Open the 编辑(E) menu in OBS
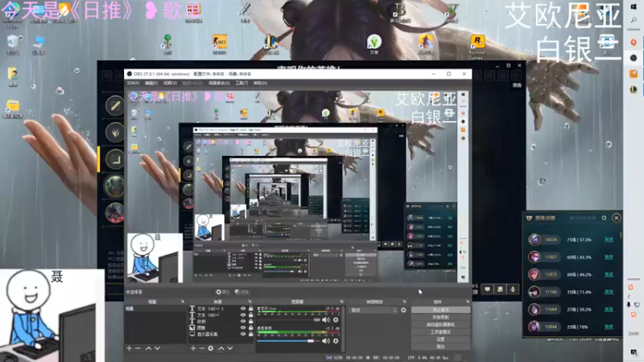 tap(151, 84)
